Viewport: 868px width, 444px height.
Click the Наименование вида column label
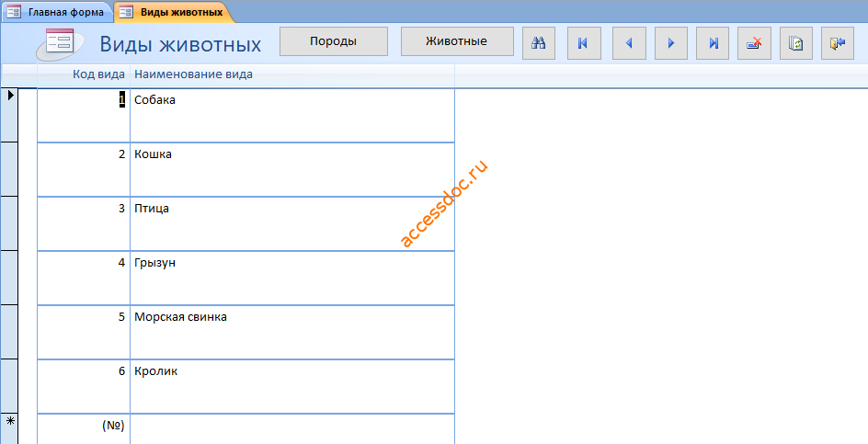click(x=193, y=74)
